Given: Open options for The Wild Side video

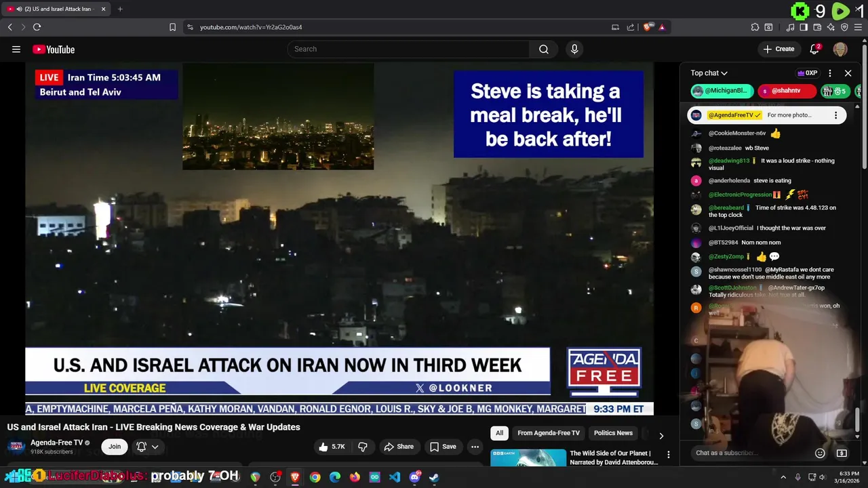Looking at the screenshot, I should coord(668,455).
